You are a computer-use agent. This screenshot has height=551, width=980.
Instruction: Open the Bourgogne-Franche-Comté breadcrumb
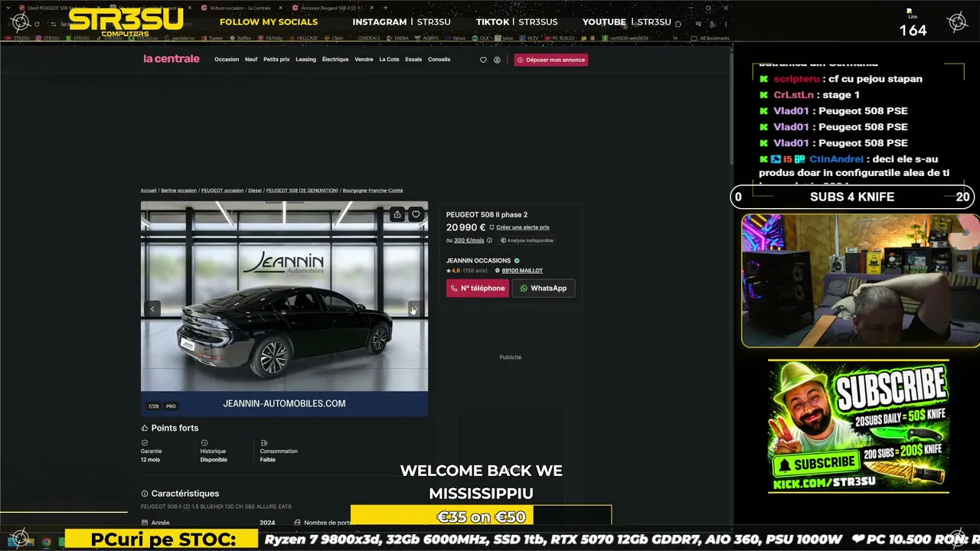(x=373, y=191)
